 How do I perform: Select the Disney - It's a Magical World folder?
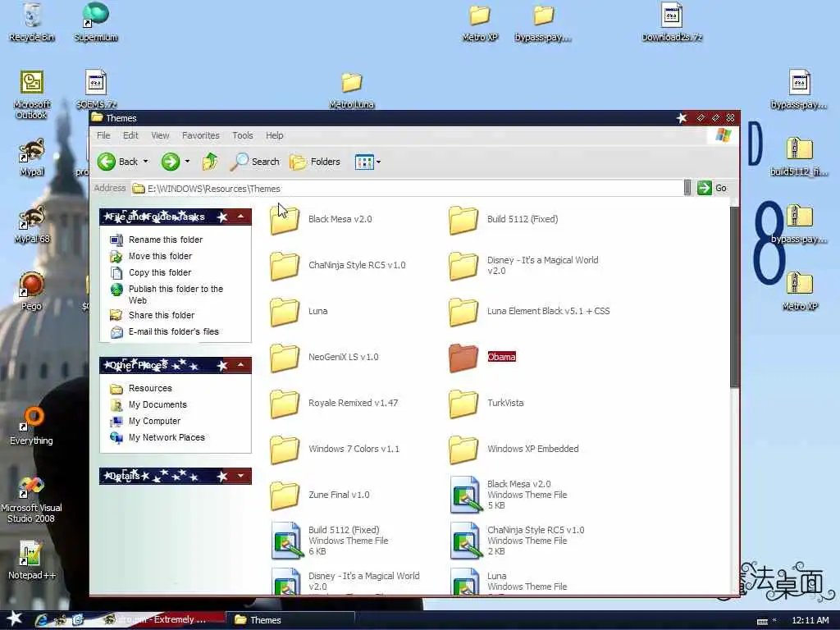pos(524,265)
